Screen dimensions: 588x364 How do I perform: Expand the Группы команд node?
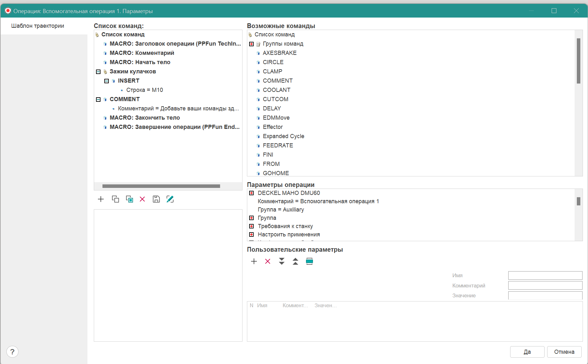click(251, 44)
